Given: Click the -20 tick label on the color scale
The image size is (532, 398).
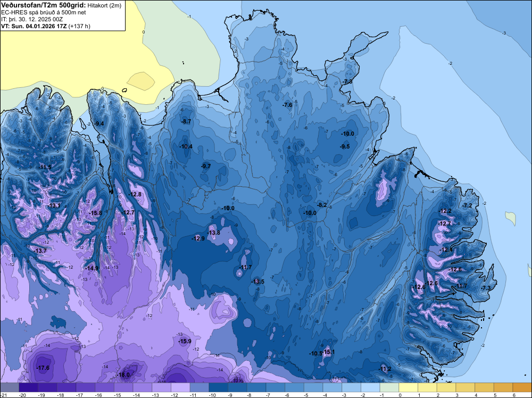Looking at the screenshot, I should [x=23, y=395].
